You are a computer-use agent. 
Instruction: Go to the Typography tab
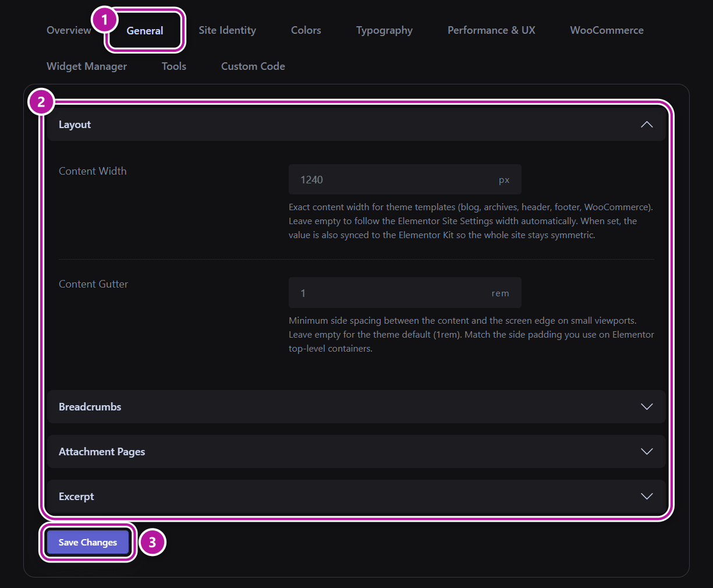point(384,30)
